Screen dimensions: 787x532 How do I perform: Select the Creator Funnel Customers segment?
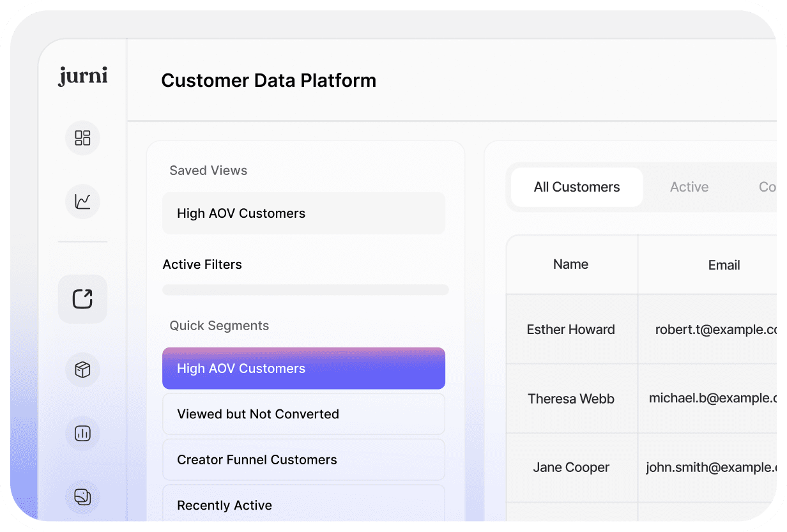tap(303, 460)
